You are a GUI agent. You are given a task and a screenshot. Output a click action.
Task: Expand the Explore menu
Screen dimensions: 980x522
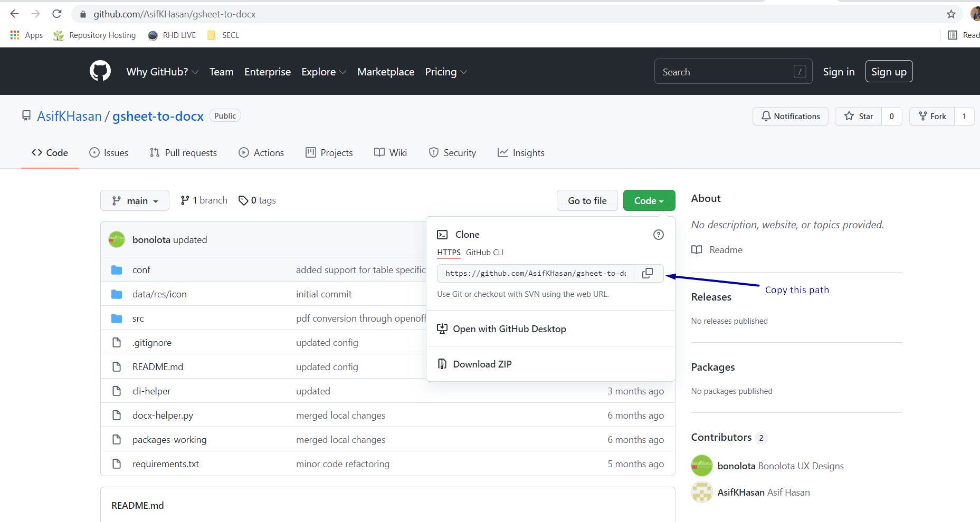click(x=324, y=72)
